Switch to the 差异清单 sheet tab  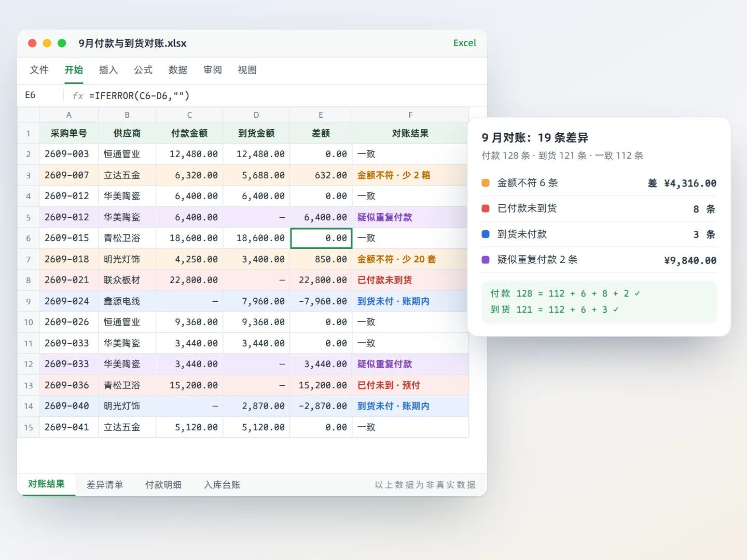[x=105, y=485]
